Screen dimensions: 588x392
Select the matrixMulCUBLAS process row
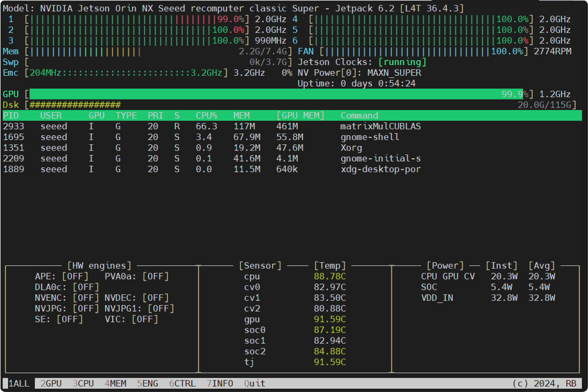coord(292,126)
